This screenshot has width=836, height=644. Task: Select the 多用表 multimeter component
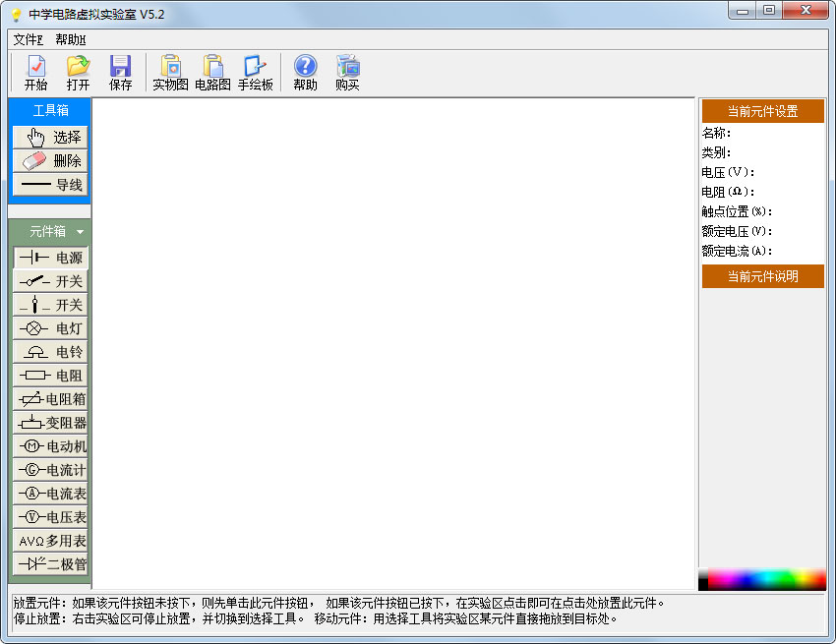(50, 541)
